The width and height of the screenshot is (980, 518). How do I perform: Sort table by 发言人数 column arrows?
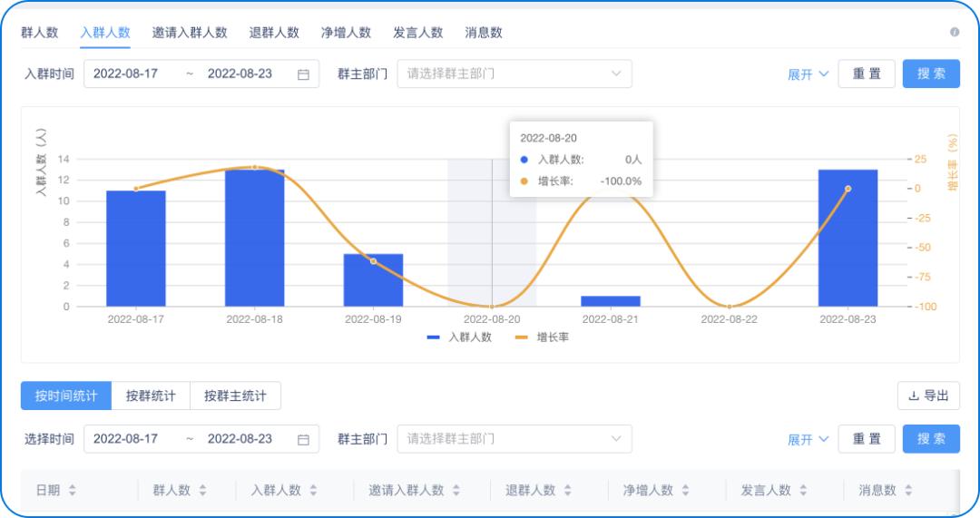click(803, 491)
